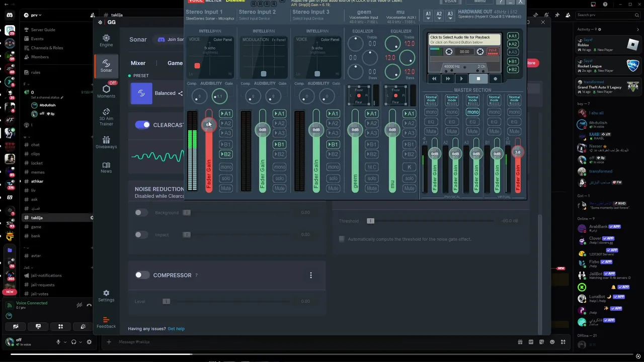The image size is (644, 362).
Task: Share the Balanced preset
Action: pyautogui.click(x=180, y=93)
